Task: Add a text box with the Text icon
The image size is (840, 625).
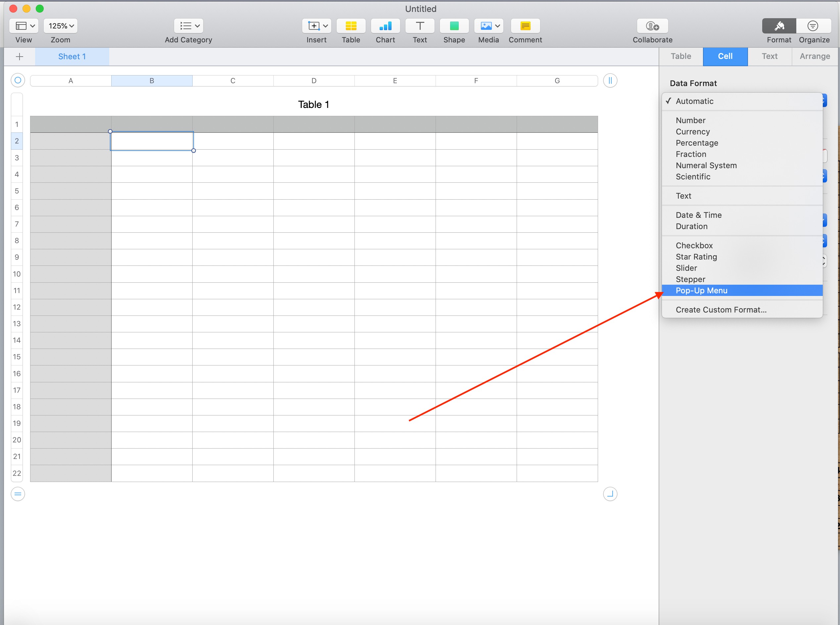Action: coord(419,26)
